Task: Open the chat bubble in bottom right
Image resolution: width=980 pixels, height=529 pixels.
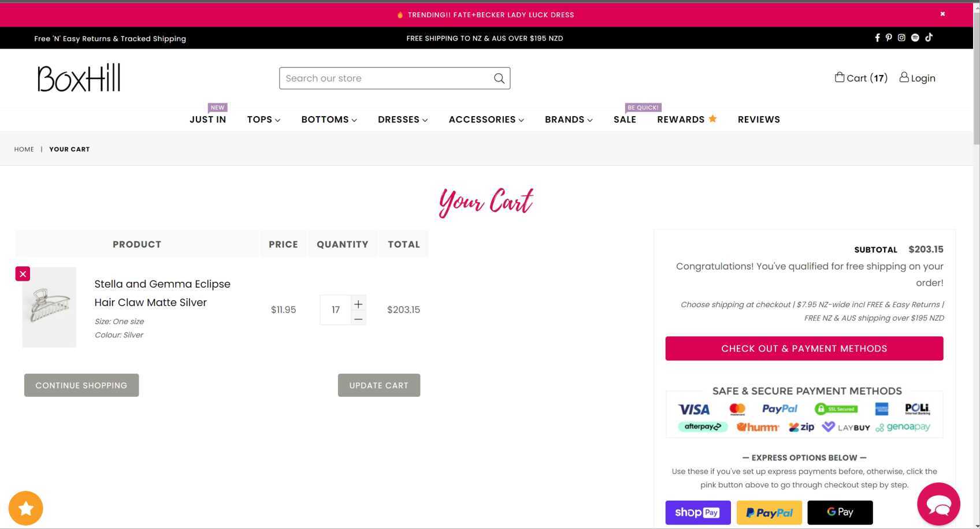Action: (938, 504)
